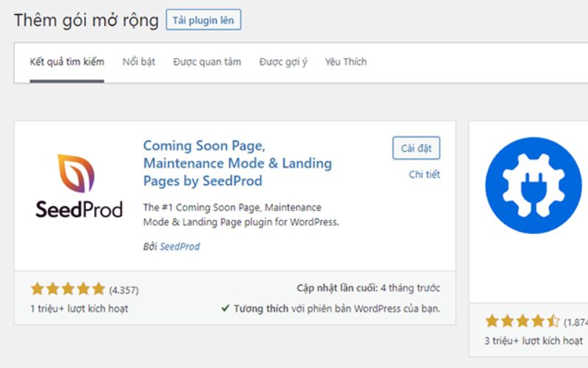Switch to the Nổi bật tab
This screenshot has width=588, height=368.
tap(139, 62)
